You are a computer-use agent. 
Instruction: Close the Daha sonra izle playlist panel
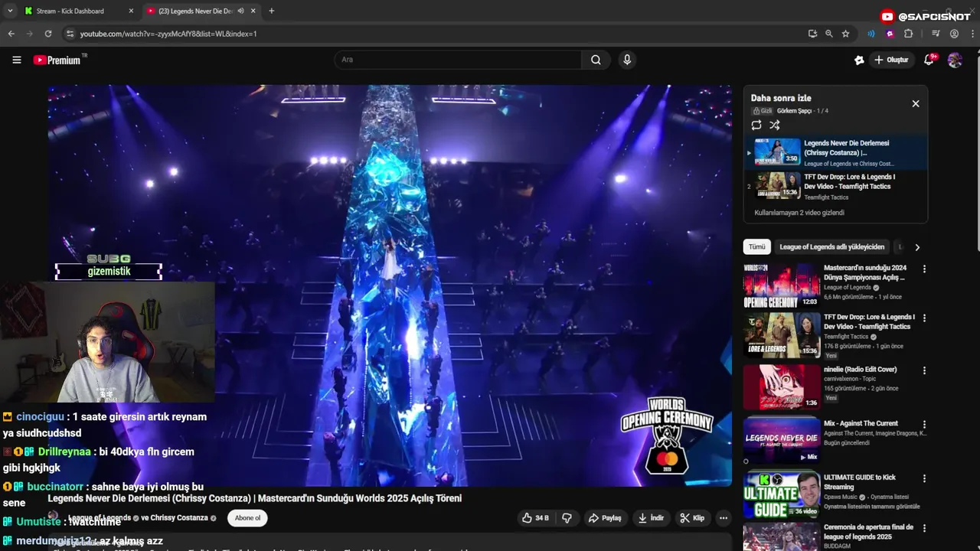915,103
